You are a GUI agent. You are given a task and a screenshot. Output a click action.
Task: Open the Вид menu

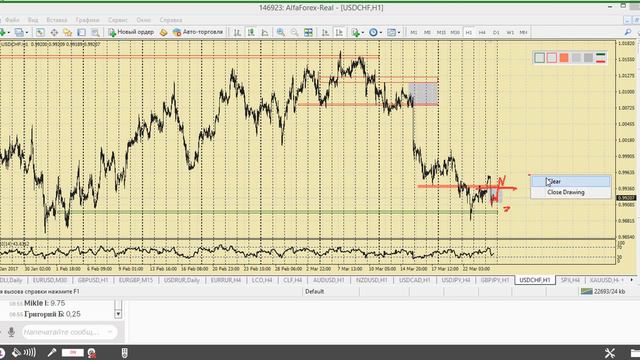[33, 20]
